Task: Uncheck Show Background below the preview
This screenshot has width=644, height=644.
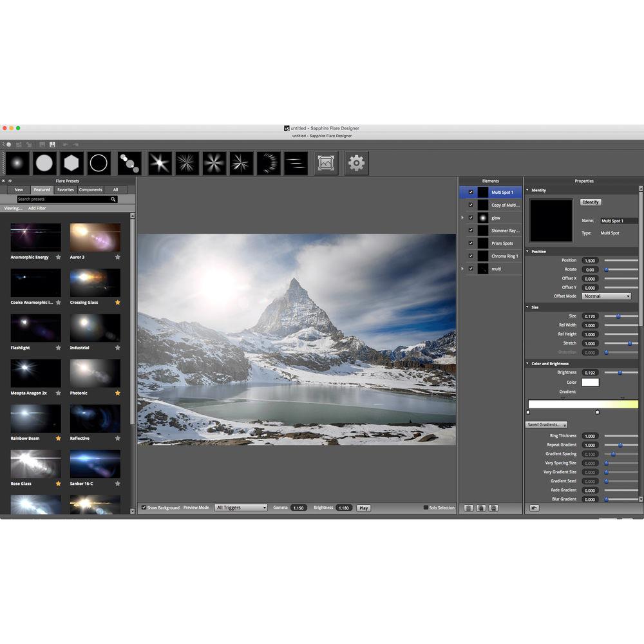Action: pos(144,507)
